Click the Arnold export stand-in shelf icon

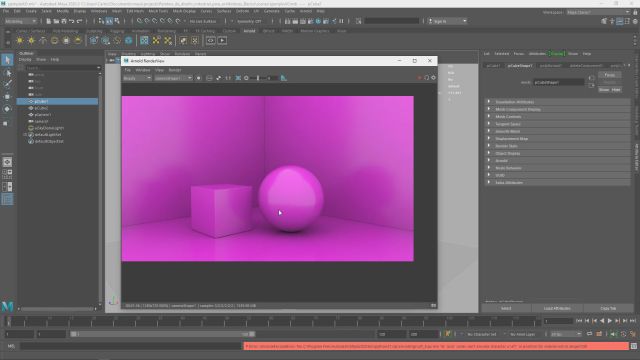click(x=105, y=40)
